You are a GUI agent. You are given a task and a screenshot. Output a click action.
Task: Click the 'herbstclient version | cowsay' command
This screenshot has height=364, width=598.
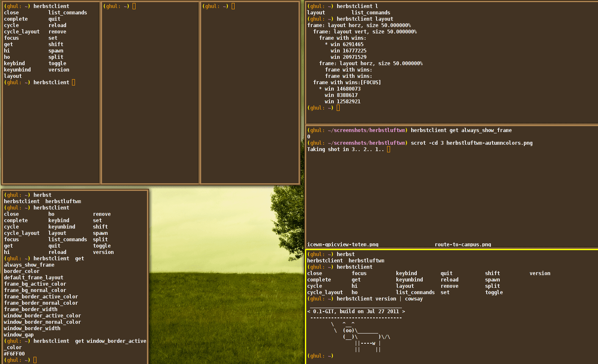point(379,299)
